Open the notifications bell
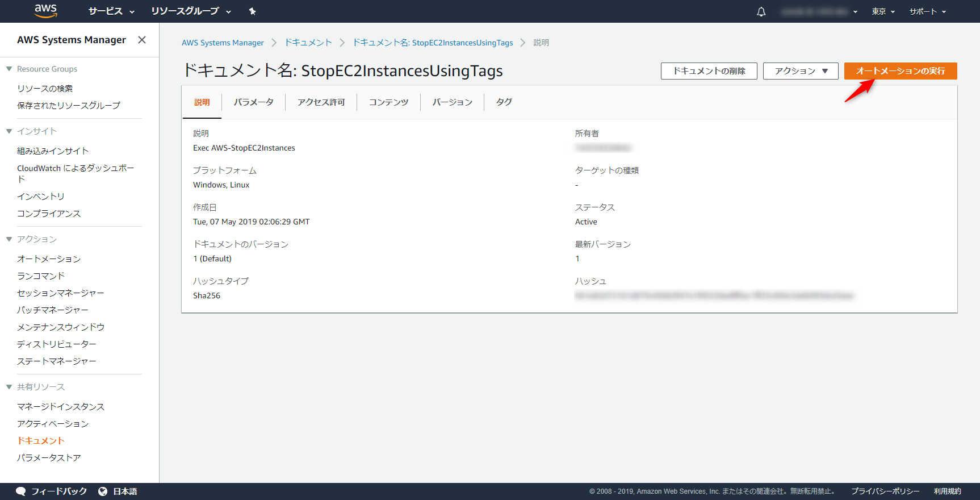 (x=761, y=11)
